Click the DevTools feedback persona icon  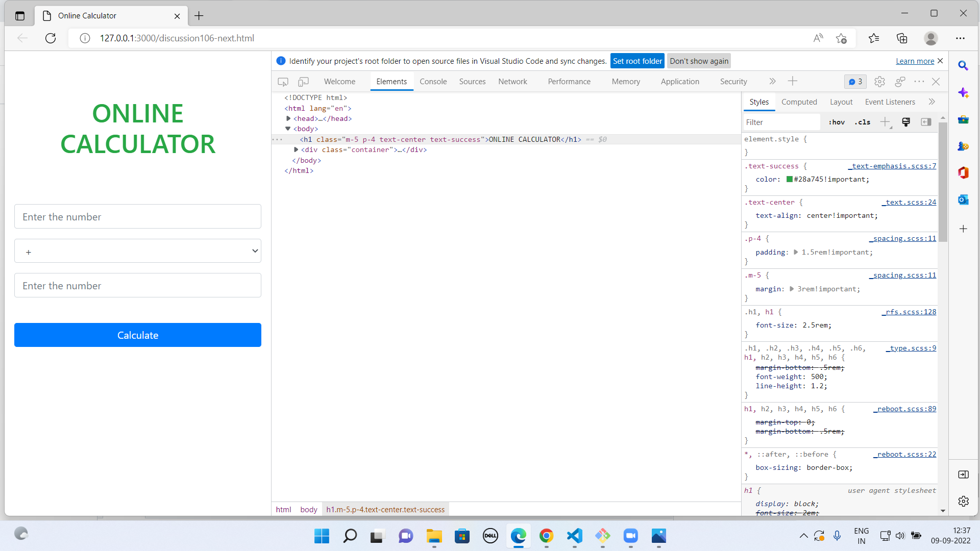(x=900, y=82)
